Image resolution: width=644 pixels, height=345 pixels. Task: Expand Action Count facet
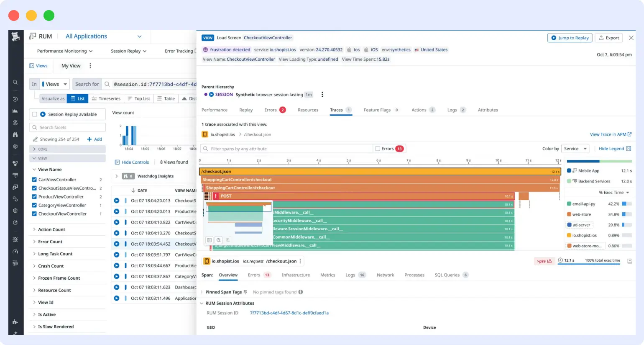pyautogui.click(x=51, y=229)
